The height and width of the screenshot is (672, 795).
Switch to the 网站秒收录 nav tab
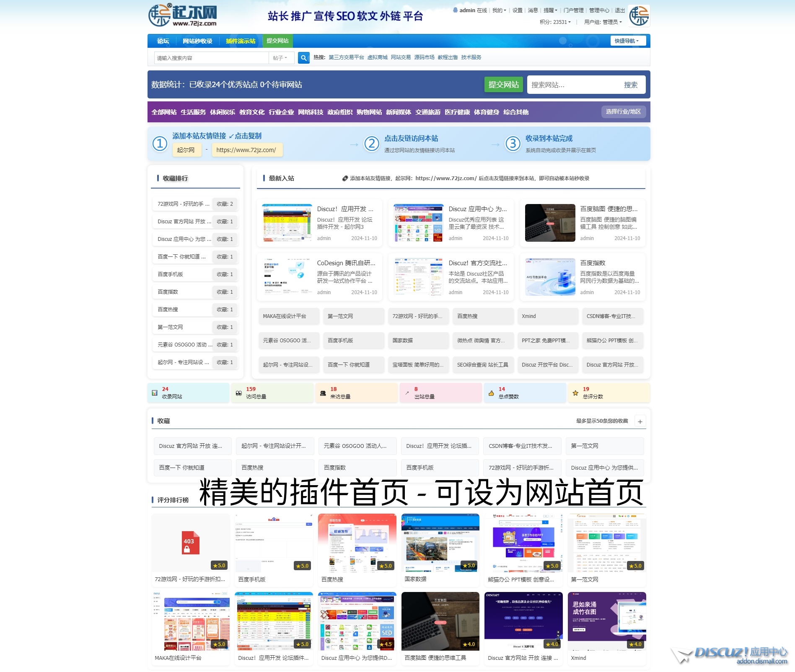coord(197,41)
